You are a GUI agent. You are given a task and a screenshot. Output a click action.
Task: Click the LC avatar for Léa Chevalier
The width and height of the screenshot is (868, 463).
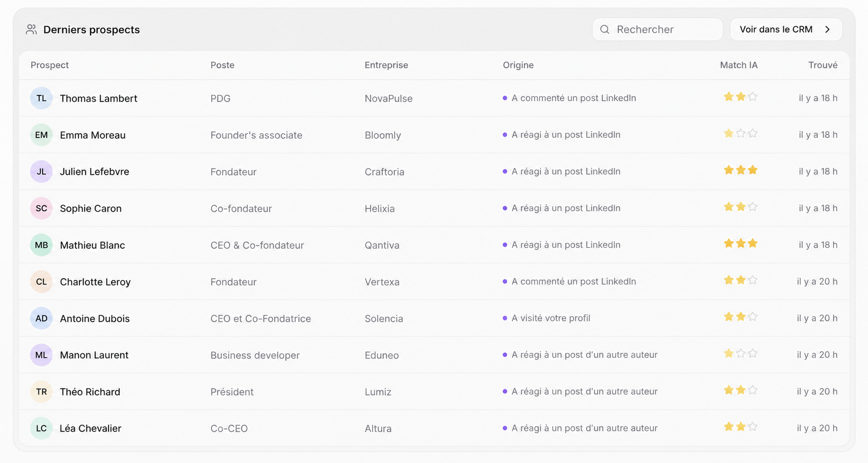41,428
